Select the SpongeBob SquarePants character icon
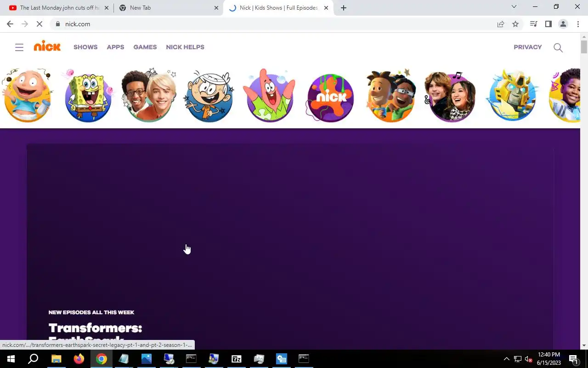 (x=88, y=96)
